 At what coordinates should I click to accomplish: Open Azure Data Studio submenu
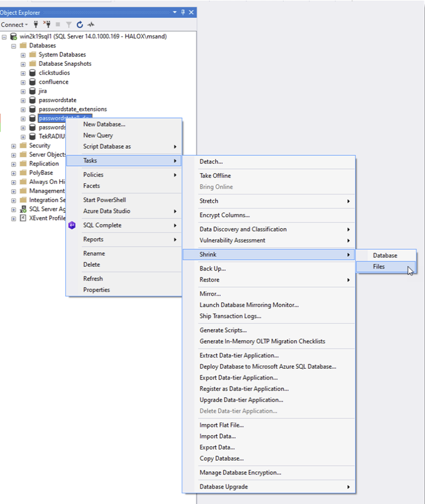point(124,211)
